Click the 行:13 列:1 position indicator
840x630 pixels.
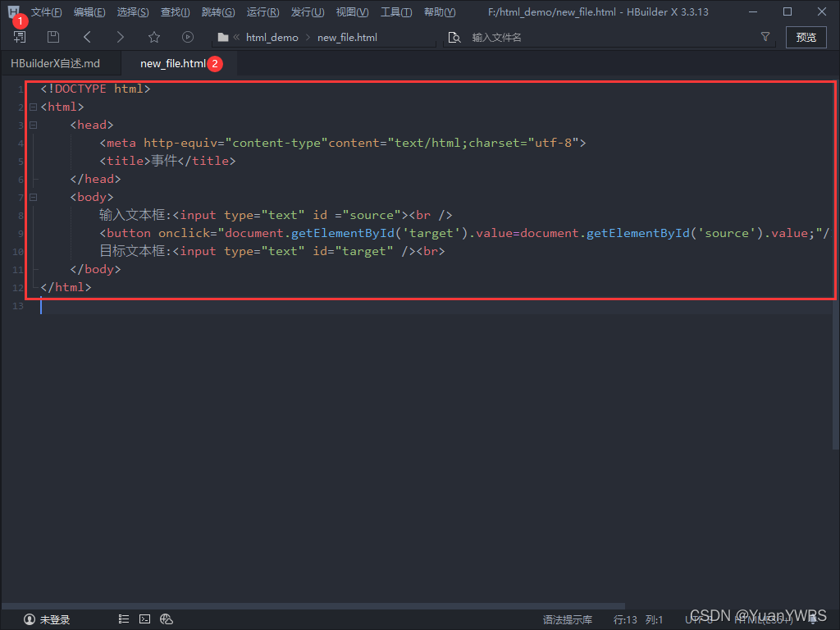638,619
